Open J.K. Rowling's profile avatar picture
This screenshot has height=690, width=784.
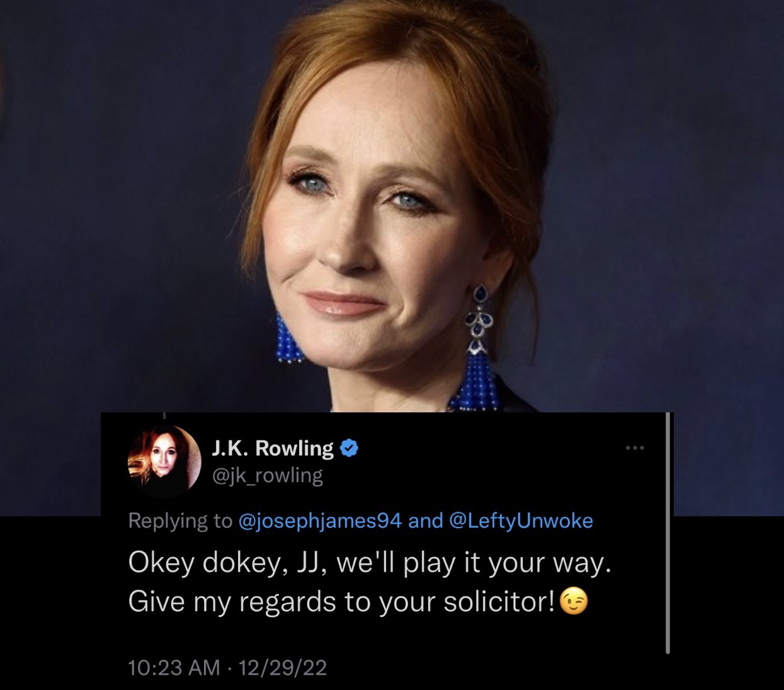pyautogui.click(x=164, y=459)
